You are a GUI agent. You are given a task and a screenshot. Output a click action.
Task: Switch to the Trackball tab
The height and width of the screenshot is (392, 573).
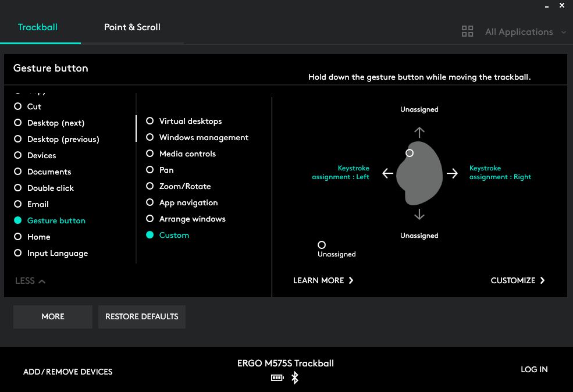(38, 27)
